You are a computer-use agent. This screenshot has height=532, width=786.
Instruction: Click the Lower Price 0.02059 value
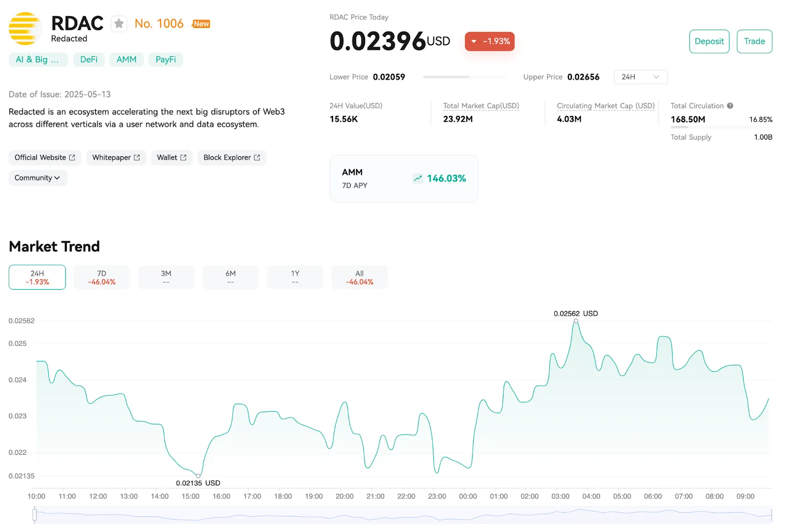coord(389,77)
